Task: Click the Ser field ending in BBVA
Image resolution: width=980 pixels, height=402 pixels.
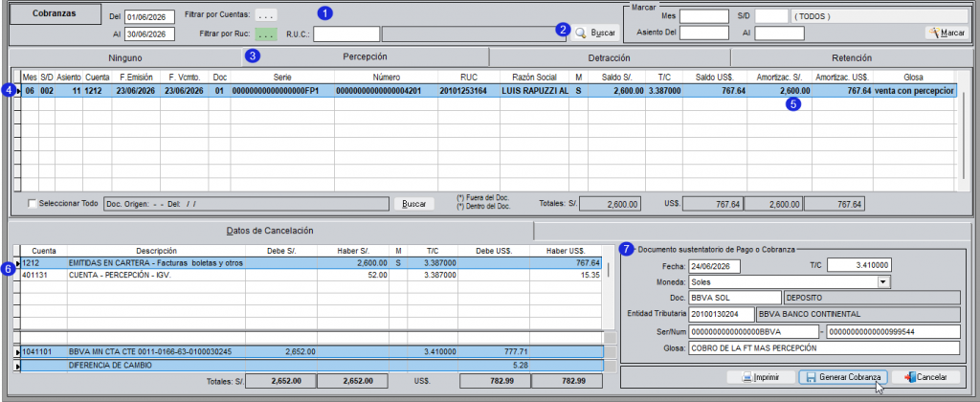Action: coord(753,331)
